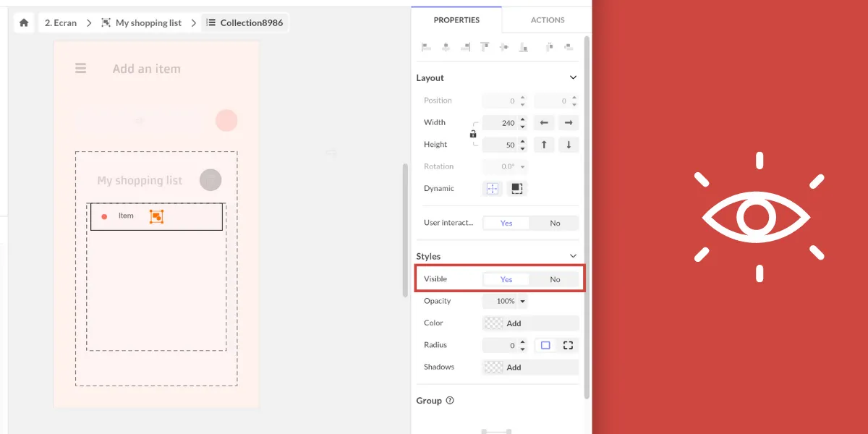The image size is (868, 434).
Task: Set Visible to Yes
Action: pyautogui.click(x=506, y=279)
